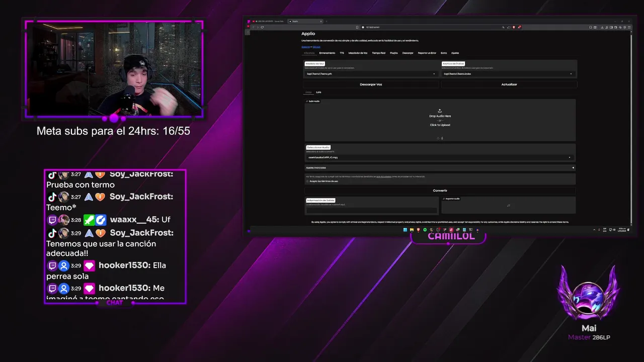Switch to the Inferencia tab
The image size is (644, 362).
point(309,53)
